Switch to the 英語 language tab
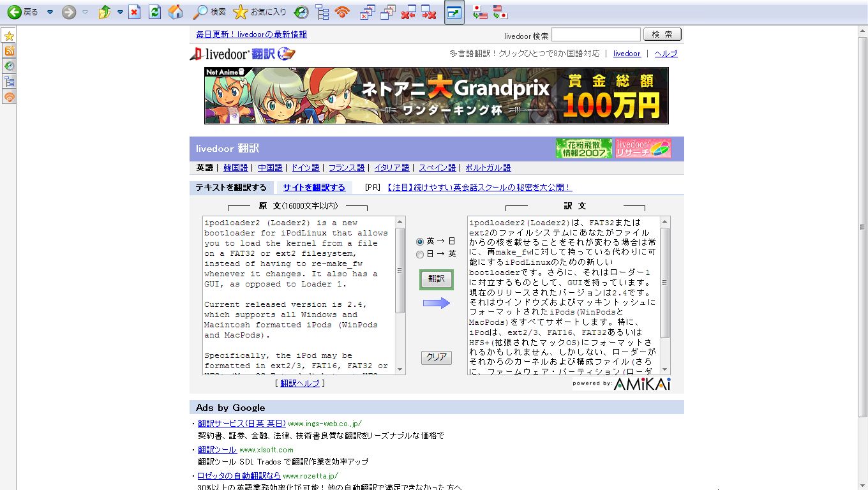This screenshot has width=868, height=490. [x=205, y=168]
